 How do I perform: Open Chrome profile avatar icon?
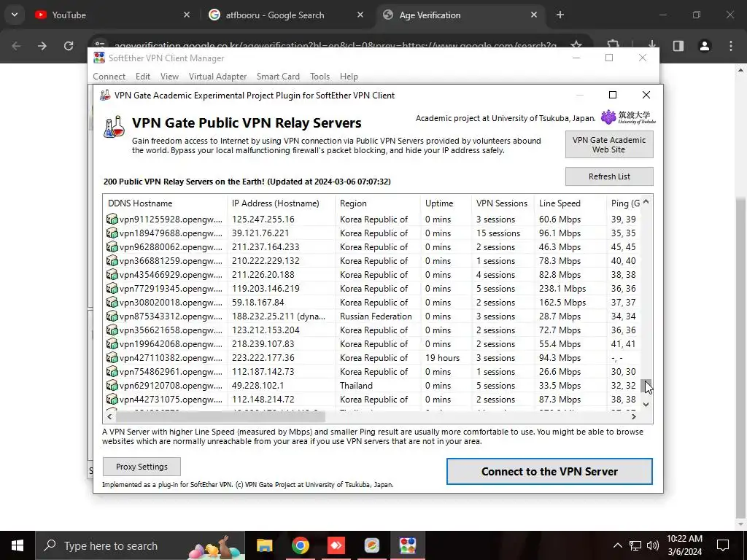pos(704,46)
